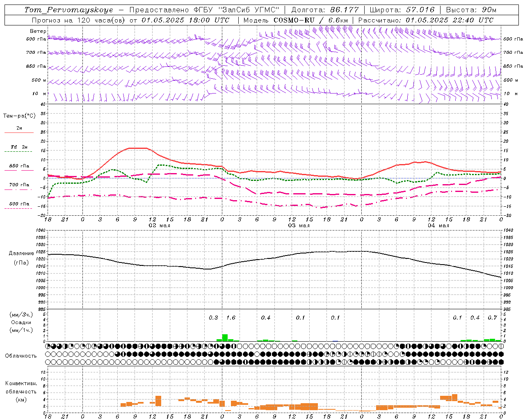Viewport: 525px width, 420px height.
Task: Click the '(мм/1ч.)' unit label
Action: (21, 330)
